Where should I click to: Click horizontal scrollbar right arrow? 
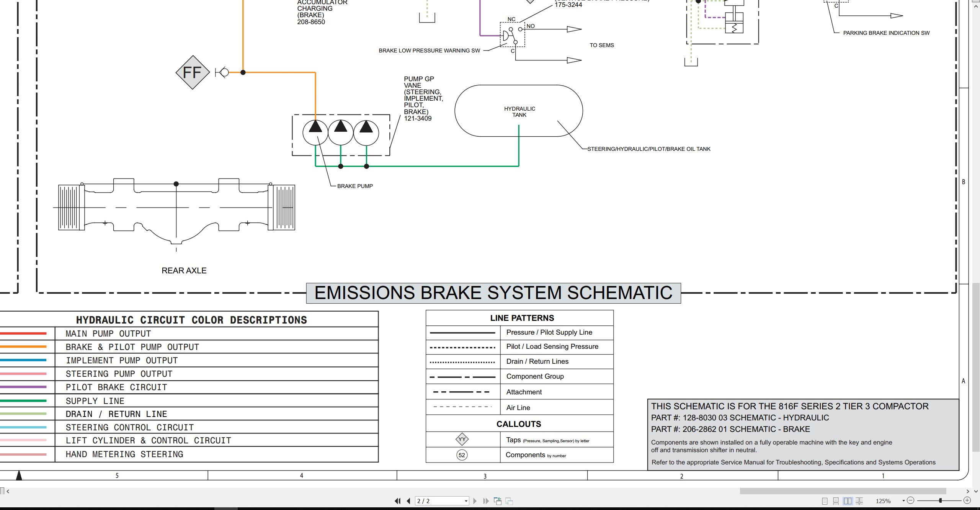(x=967, y=491)
